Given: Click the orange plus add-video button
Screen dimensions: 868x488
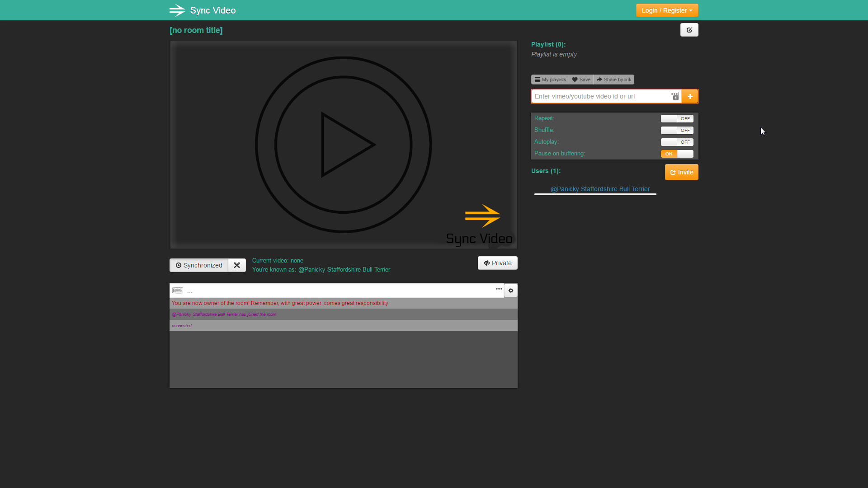Looking at the screenshot, I should (x=690, y=96).
